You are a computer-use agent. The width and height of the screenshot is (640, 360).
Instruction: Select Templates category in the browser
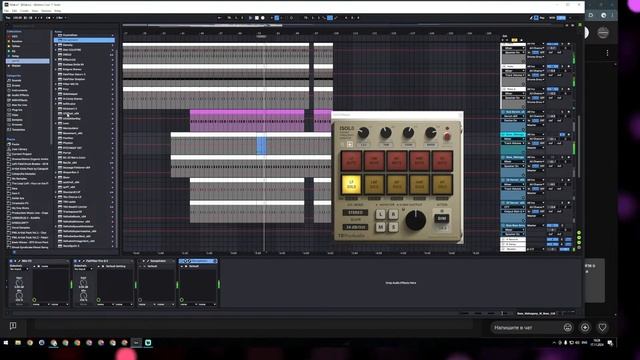click(x=18, y=129)
